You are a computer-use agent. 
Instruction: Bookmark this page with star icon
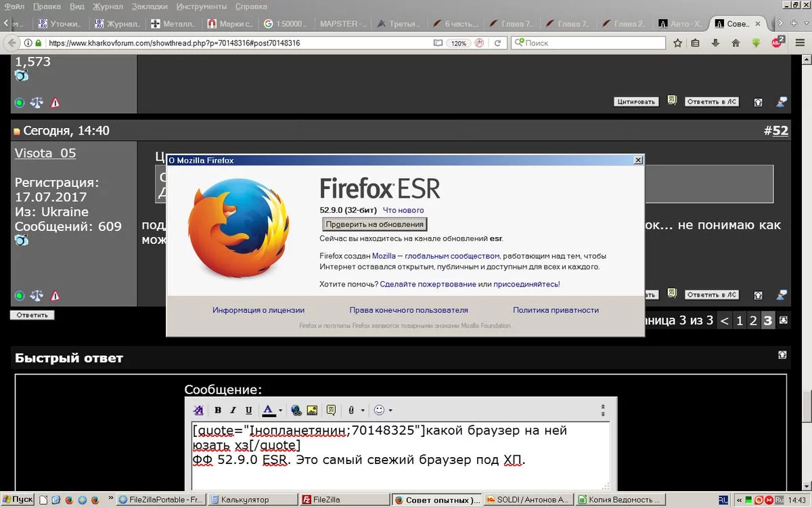click(678, 43)
